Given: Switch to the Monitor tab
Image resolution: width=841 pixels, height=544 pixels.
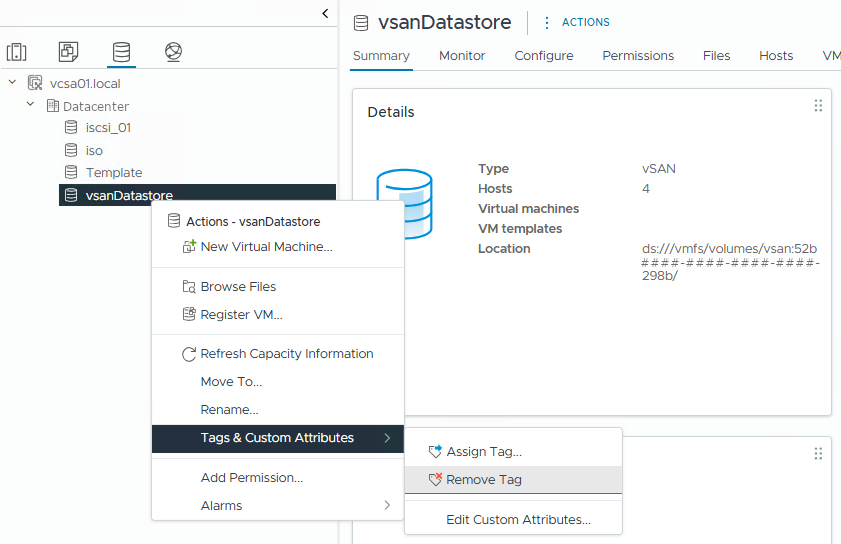Looking at the screenshot, I should click(462, 56).
